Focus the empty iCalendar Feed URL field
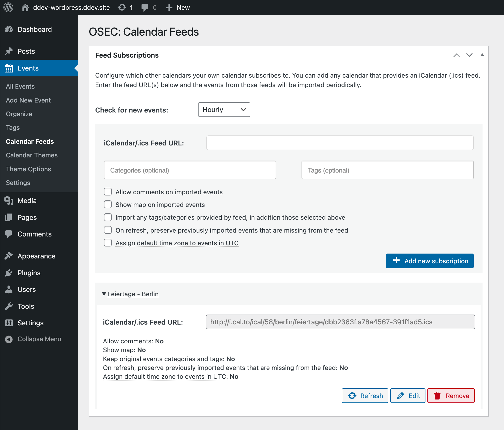 (x=340, y=143)
